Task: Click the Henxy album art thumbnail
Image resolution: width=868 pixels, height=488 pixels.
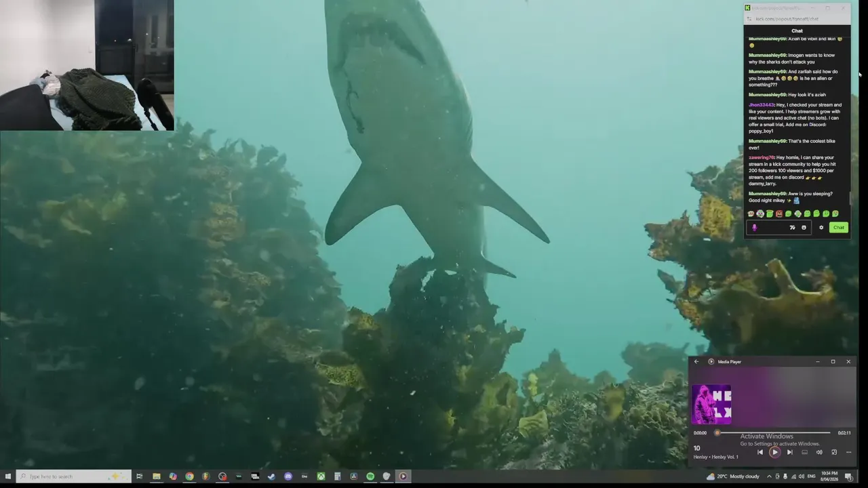Action: [711, 404]
